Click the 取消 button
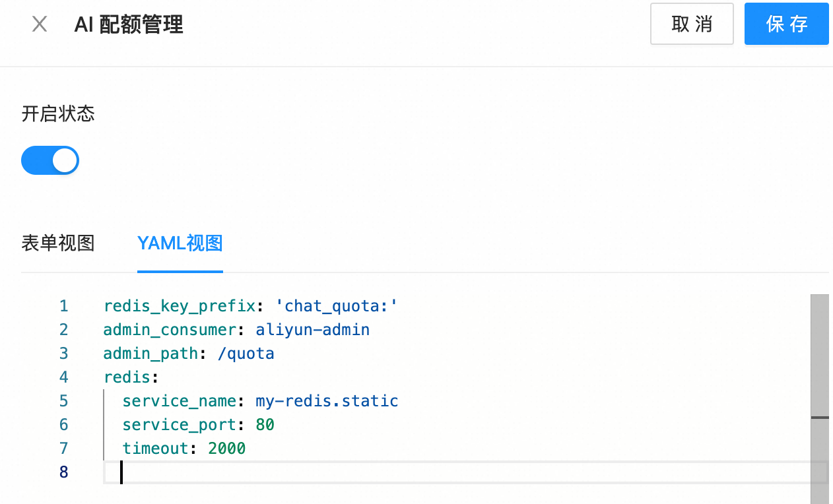This screenshot has width=833, height=504. 692,24
